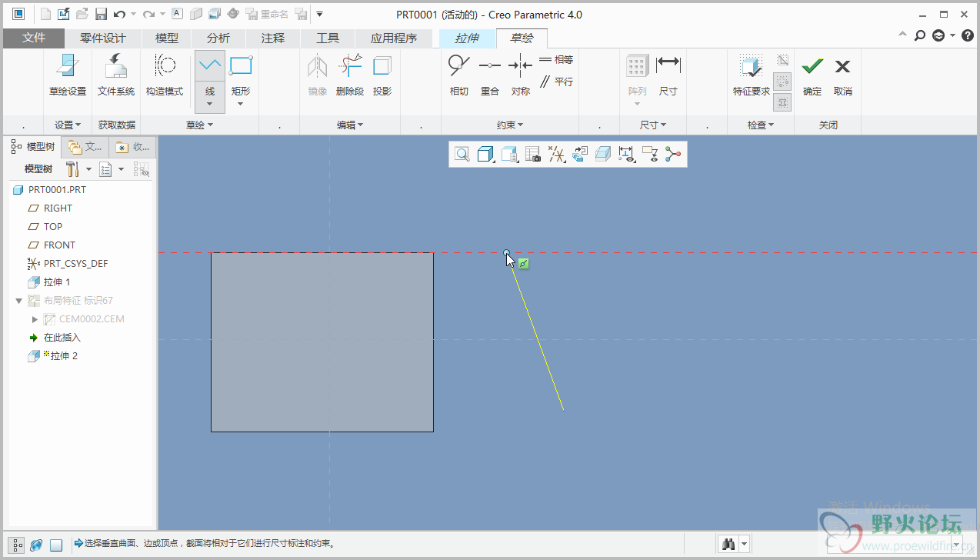Switch to the 注释 tab
This screenshot has width=980, height=560.
coord(273,38)
